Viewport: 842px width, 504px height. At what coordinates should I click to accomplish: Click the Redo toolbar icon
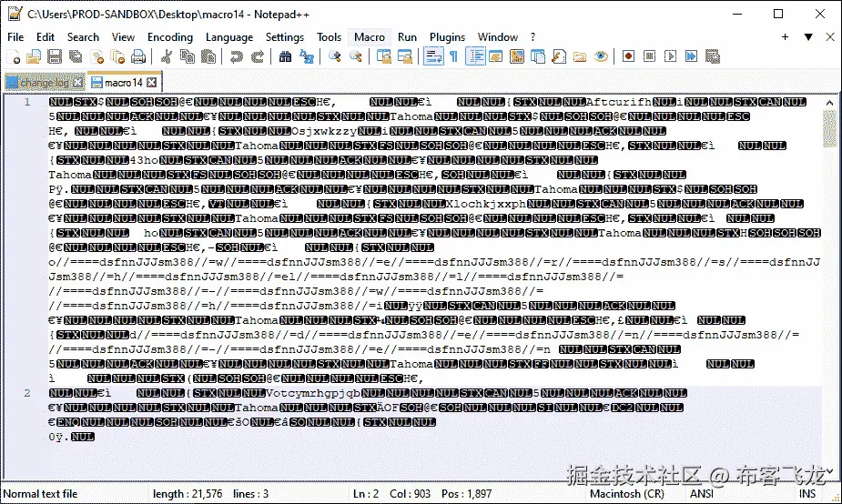coord(258,56)
